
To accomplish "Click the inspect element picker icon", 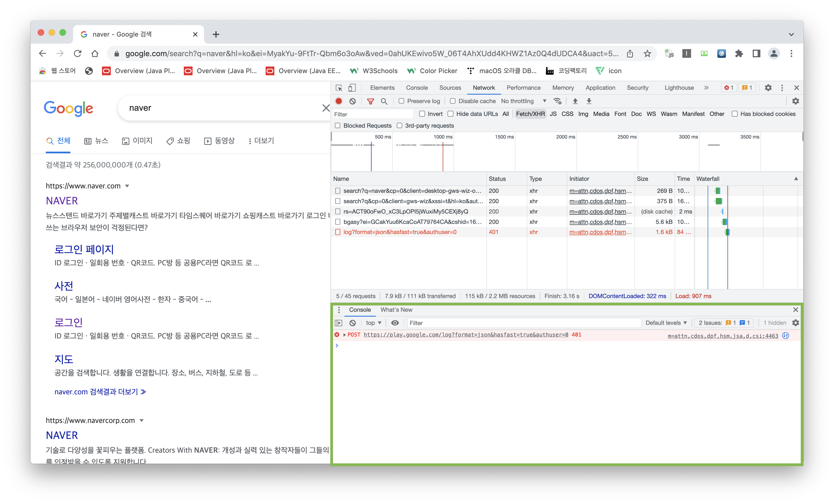I will pos(338,88).
